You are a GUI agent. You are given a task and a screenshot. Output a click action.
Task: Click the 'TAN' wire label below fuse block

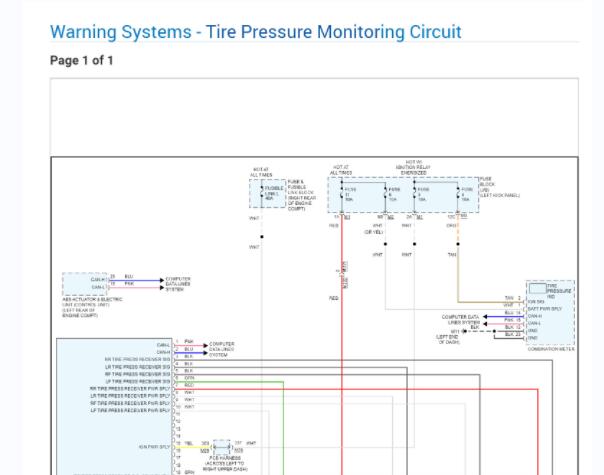click(452, 255)
